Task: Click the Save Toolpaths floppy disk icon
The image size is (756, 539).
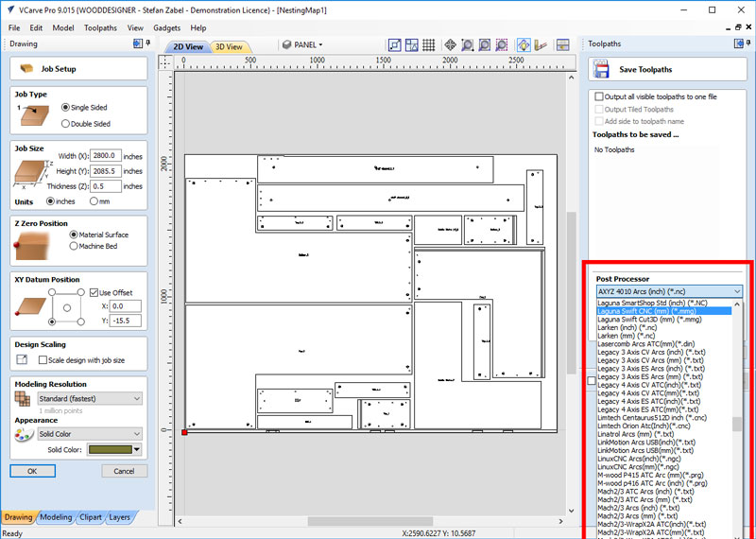Action: pos(601,69)
